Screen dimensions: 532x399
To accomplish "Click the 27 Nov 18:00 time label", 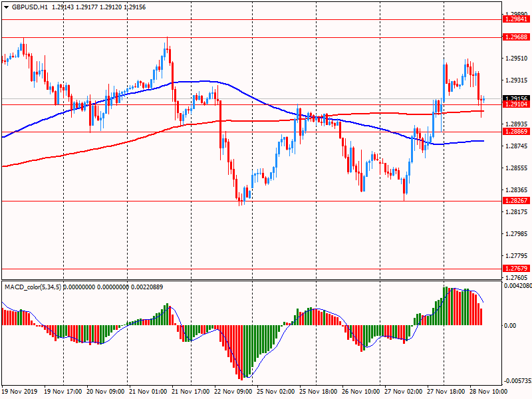I will click(x=448, y=392).
